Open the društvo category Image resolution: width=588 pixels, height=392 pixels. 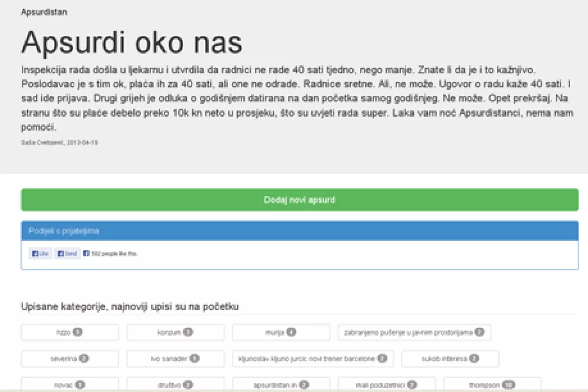point(175,384)
